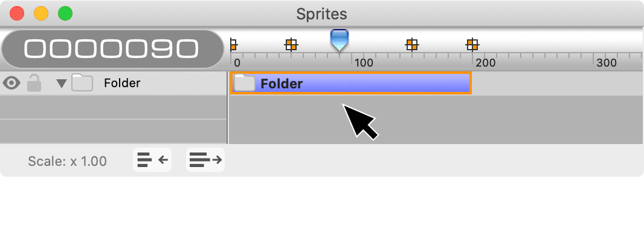Select the Folder icon in layer list
This screenshot has width=644, height=233.
82,83
